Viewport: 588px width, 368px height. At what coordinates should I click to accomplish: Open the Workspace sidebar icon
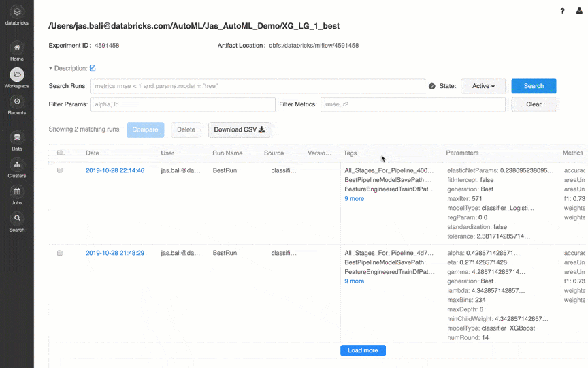point(17,75)
